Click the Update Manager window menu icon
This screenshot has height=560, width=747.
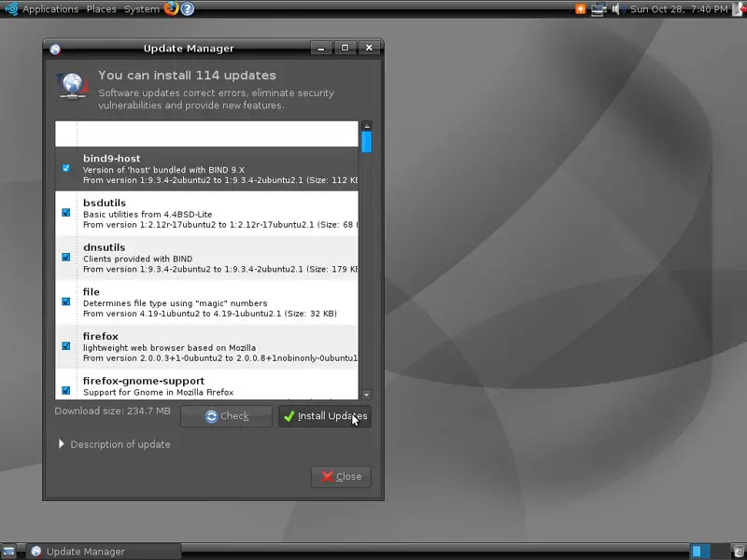(55, 49)
